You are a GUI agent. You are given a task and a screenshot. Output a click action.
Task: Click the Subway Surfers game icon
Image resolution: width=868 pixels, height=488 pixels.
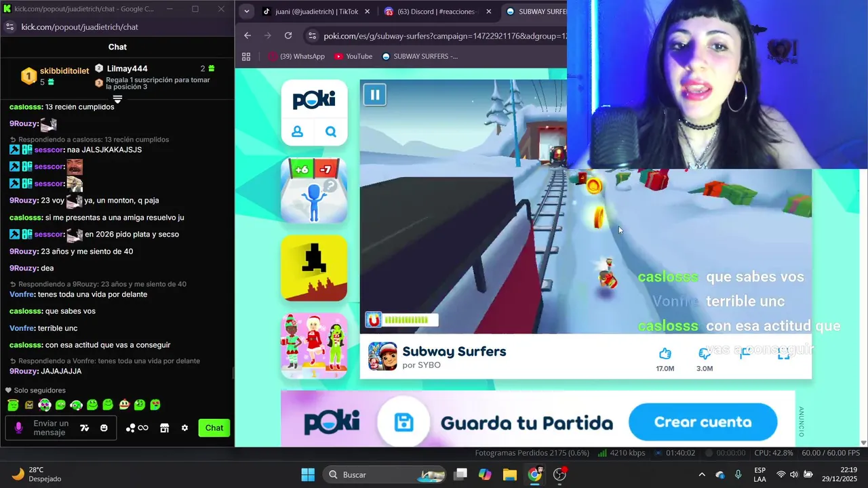click(x=382, y=357)
